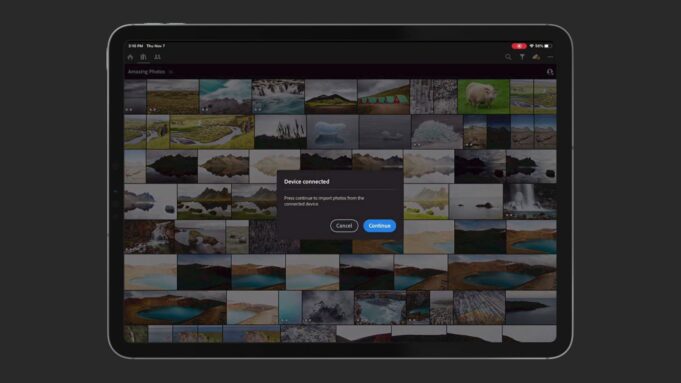
Task: Expand the Amazing Photos album chevron
Action: [171, 72]
